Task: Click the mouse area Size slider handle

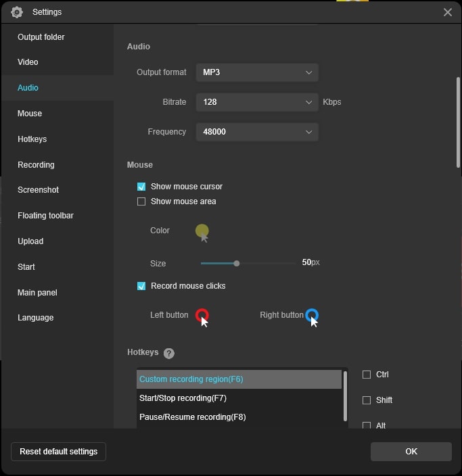Action: click(x=237, y=264)
